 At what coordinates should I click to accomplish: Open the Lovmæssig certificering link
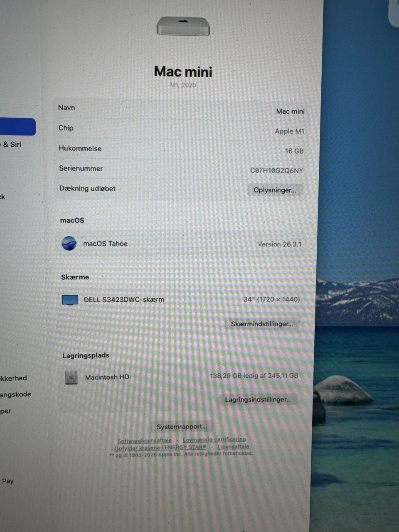click(x=214, y=439)
